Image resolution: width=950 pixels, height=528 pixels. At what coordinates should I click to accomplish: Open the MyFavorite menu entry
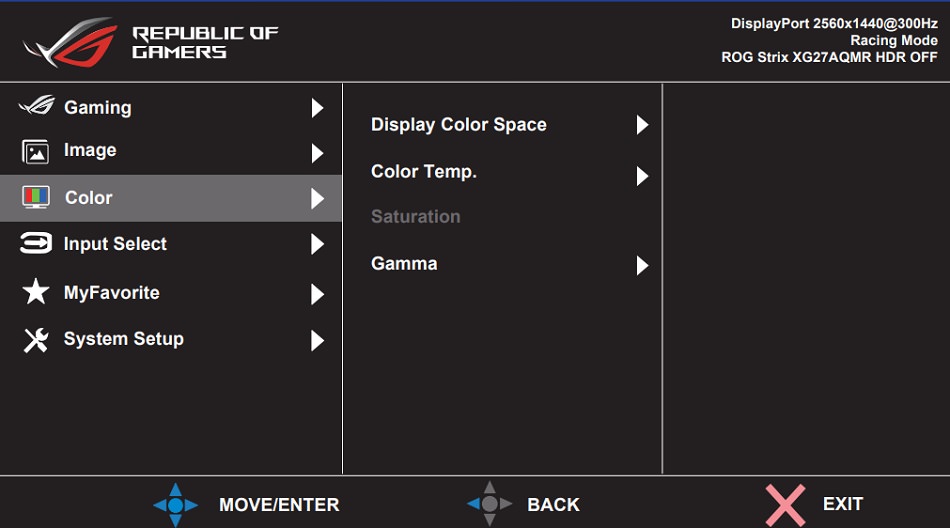111,293
